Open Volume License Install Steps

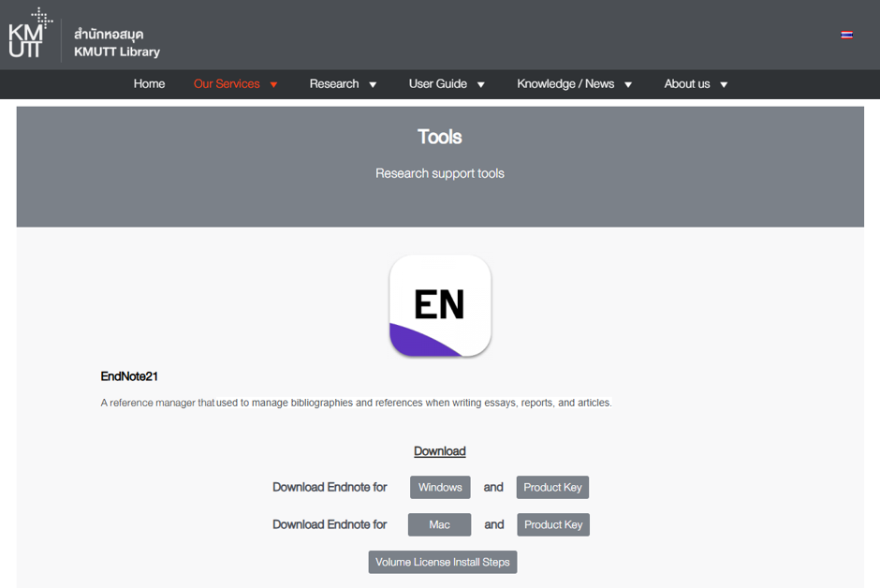(x=442, y=562)
